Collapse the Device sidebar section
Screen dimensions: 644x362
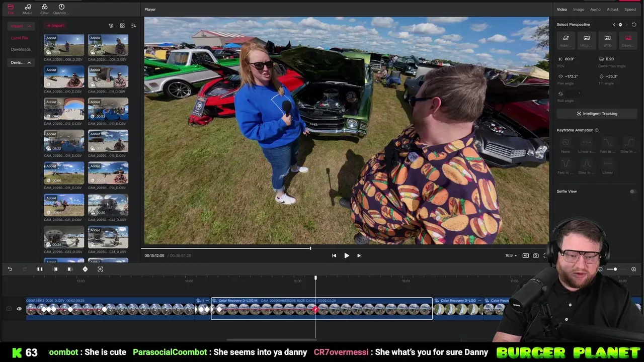point(29,63)
